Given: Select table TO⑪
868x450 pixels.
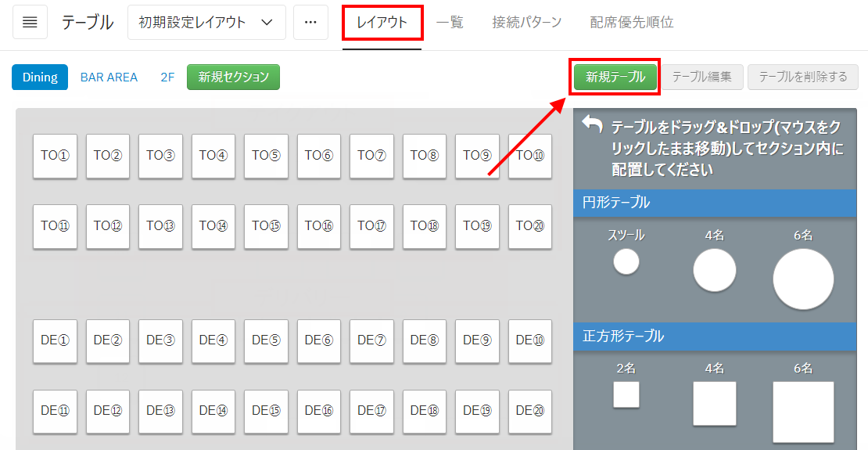Looking at the screenshot, I should click(55, 227).
